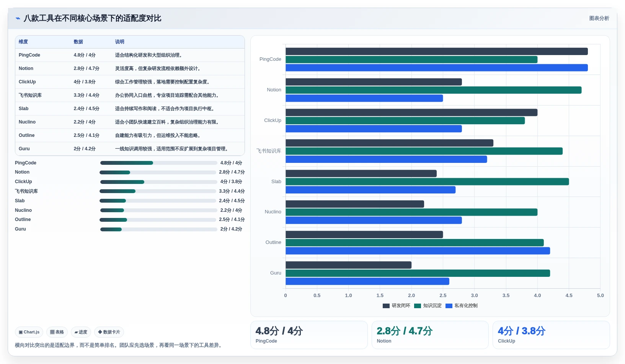
Task: Click the description starting 适合持续写作和阅读
Action: point(166,109)
